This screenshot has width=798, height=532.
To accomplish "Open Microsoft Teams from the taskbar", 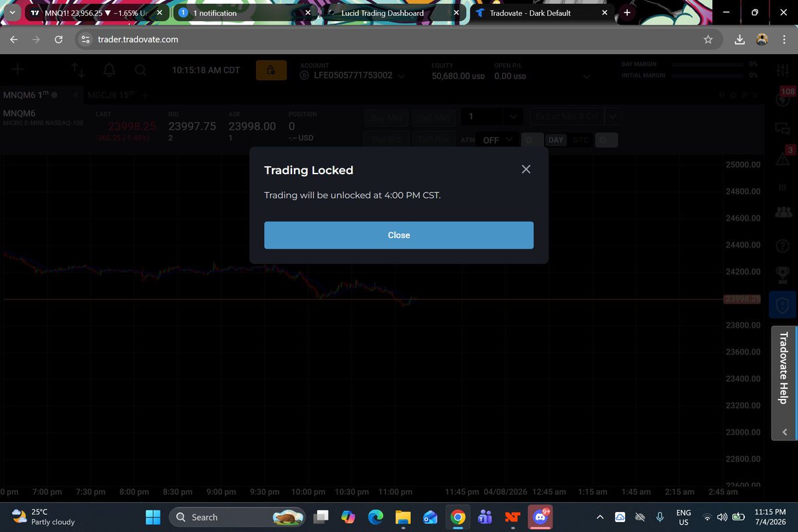I will tap(484, 517).
